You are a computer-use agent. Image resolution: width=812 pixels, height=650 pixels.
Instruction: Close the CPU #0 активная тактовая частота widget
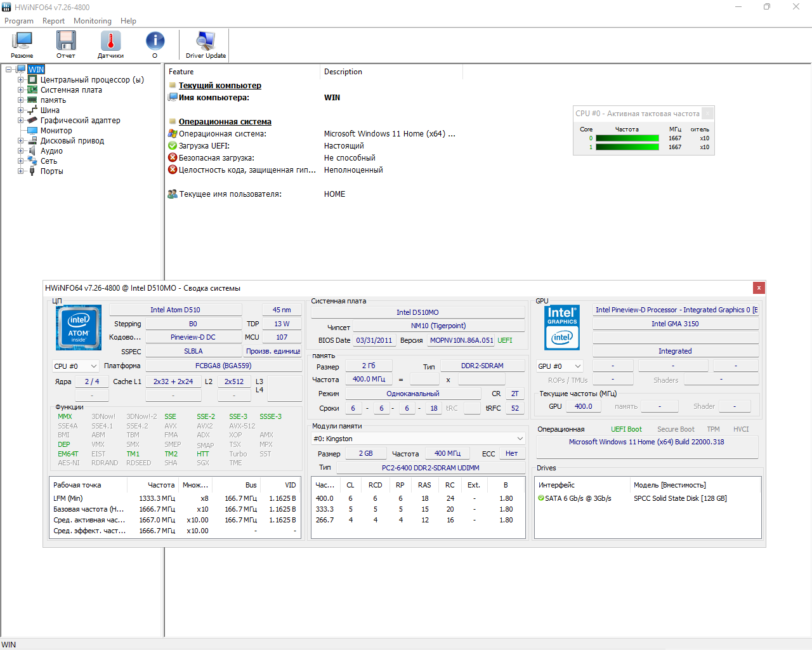point(708,114)
